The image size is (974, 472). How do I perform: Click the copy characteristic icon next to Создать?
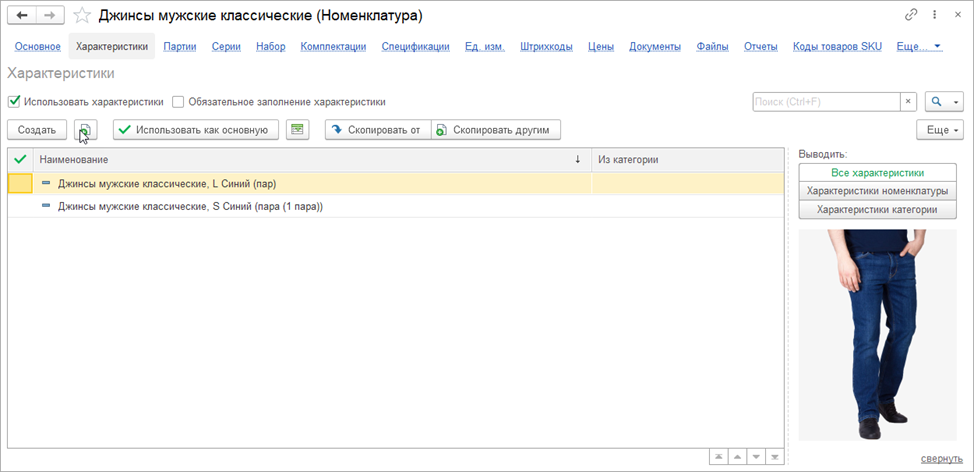point(86,130)
